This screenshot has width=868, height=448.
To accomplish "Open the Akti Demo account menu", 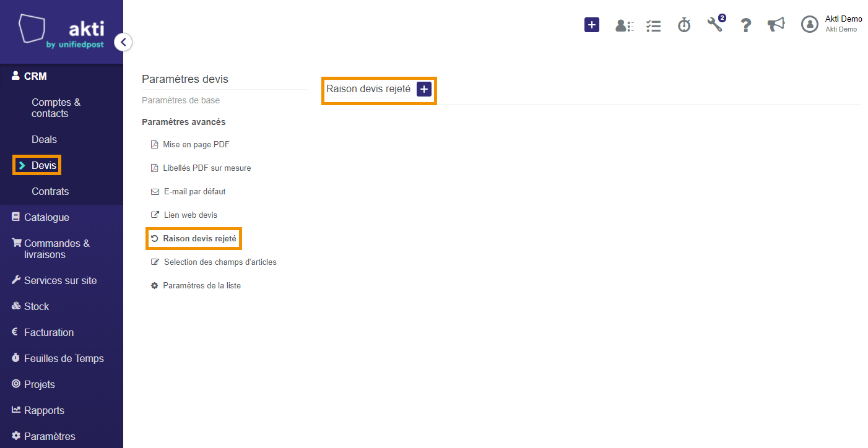I will [x=843, y=24].
